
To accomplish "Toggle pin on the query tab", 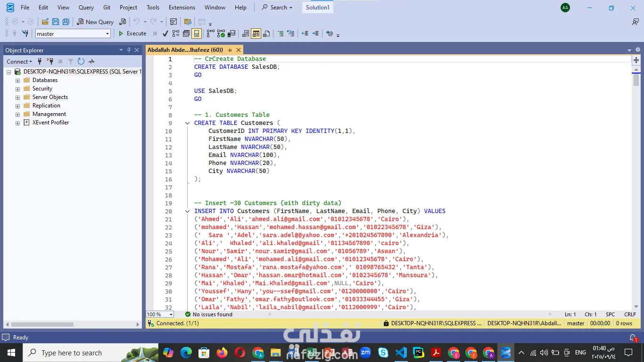I will coord(230,50).
